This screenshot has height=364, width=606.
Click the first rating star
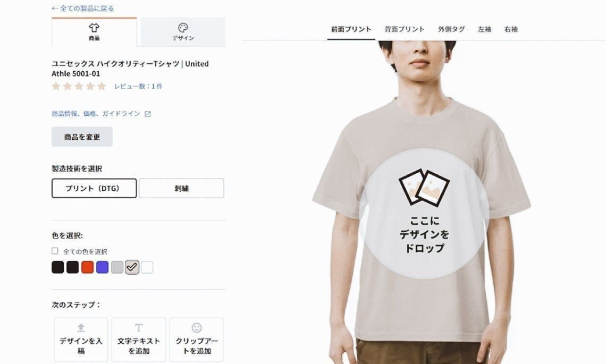pos(56,86)
